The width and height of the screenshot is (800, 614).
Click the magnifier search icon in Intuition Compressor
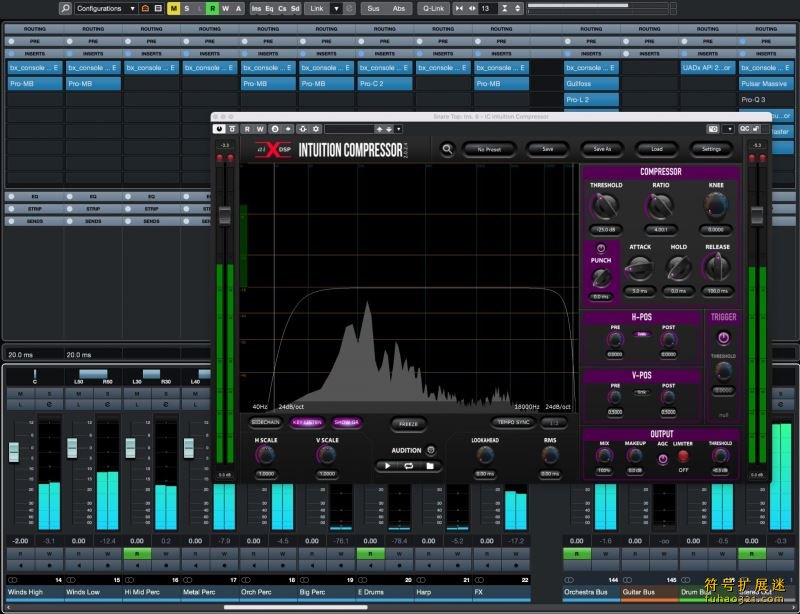pos(447,149)
